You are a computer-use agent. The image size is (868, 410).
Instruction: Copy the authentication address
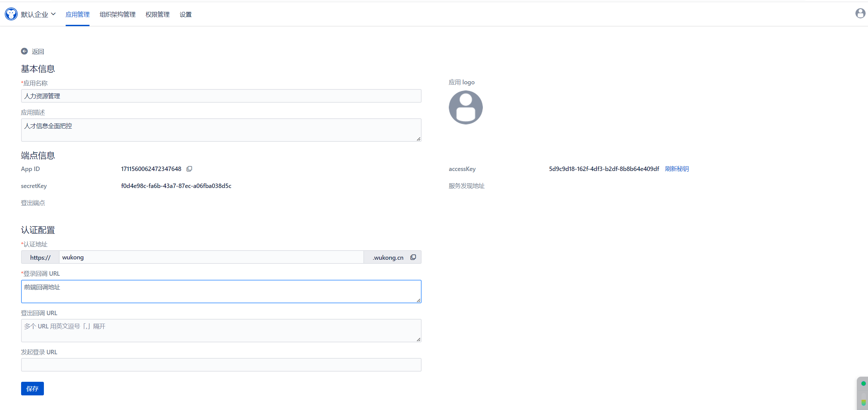(413, 257)
